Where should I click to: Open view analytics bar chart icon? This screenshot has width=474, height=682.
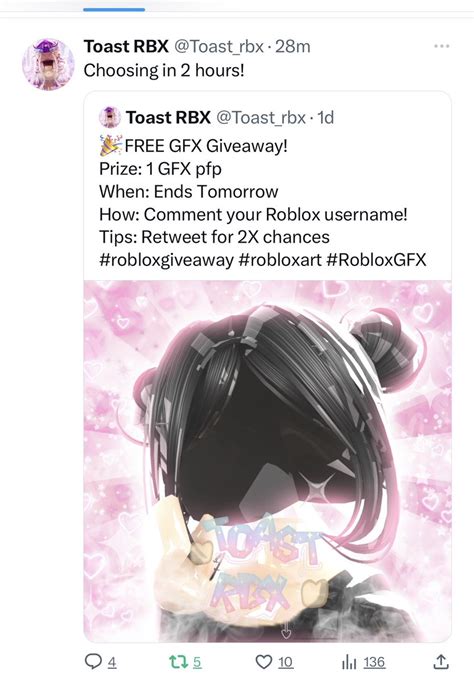click(349, 662)
